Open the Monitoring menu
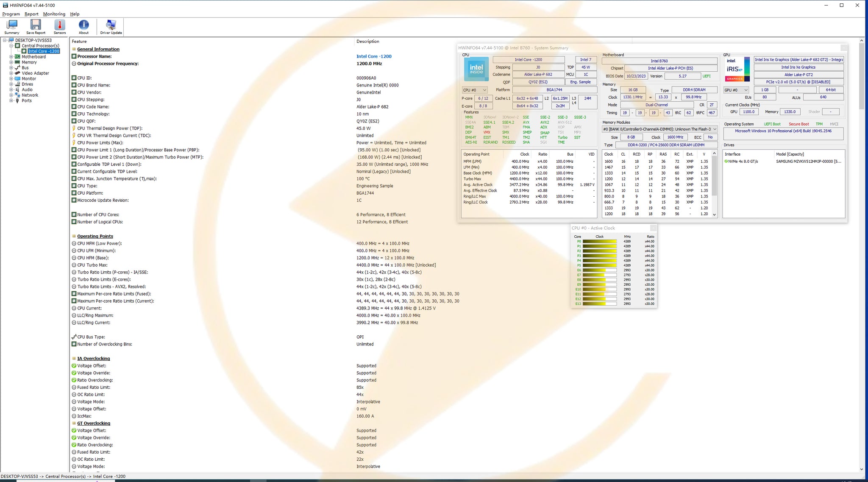 coord(54,14)
